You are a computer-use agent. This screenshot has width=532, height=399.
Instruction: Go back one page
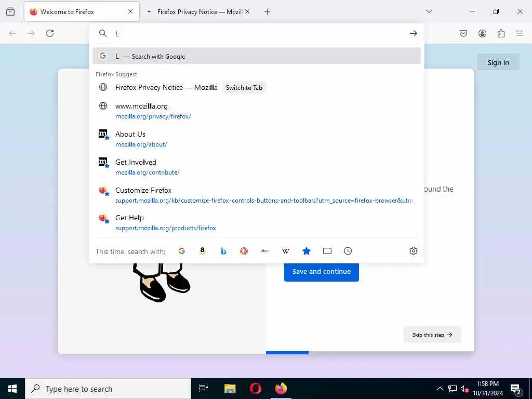[12, 33]
